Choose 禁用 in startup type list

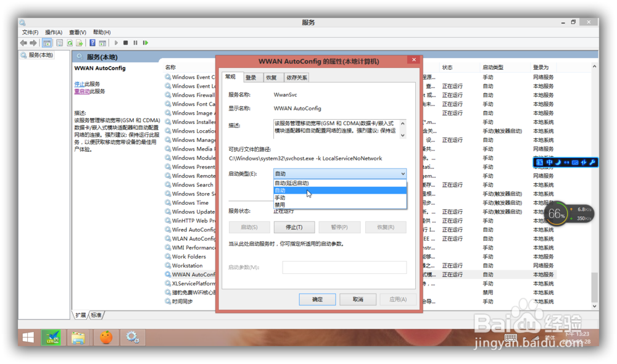pos(340,205)
